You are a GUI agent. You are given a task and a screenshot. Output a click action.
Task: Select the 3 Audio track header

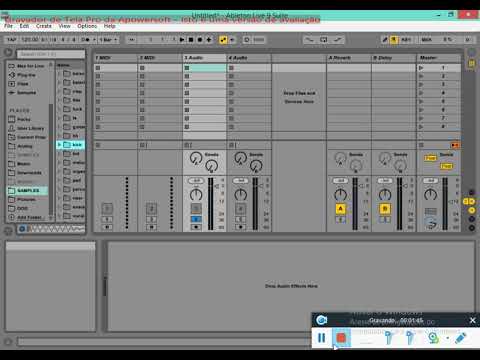click(x=204, y=58)
